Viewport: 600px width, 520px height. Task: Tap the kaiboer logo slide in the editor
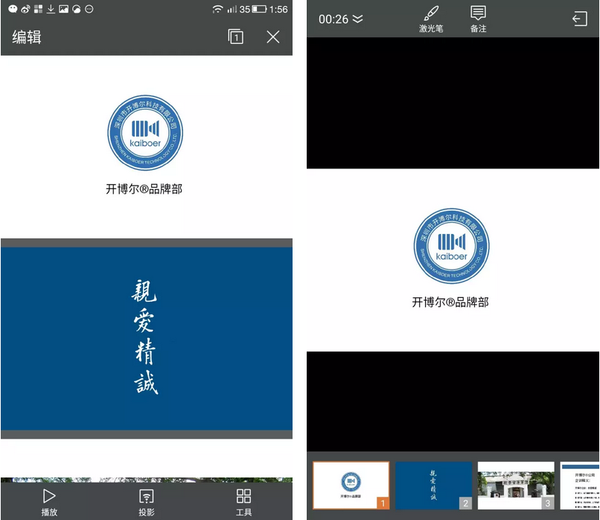pos(146,146)
